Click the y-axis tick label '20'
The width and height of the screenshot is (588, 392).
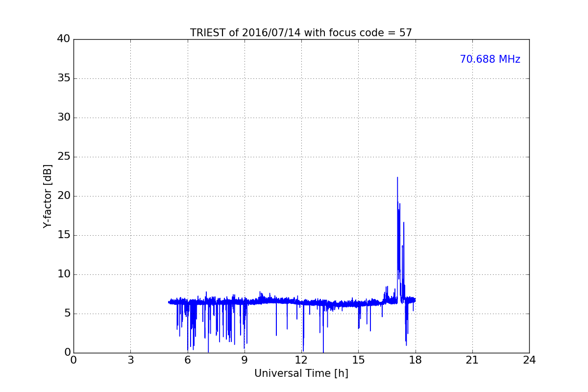point(64,196)
